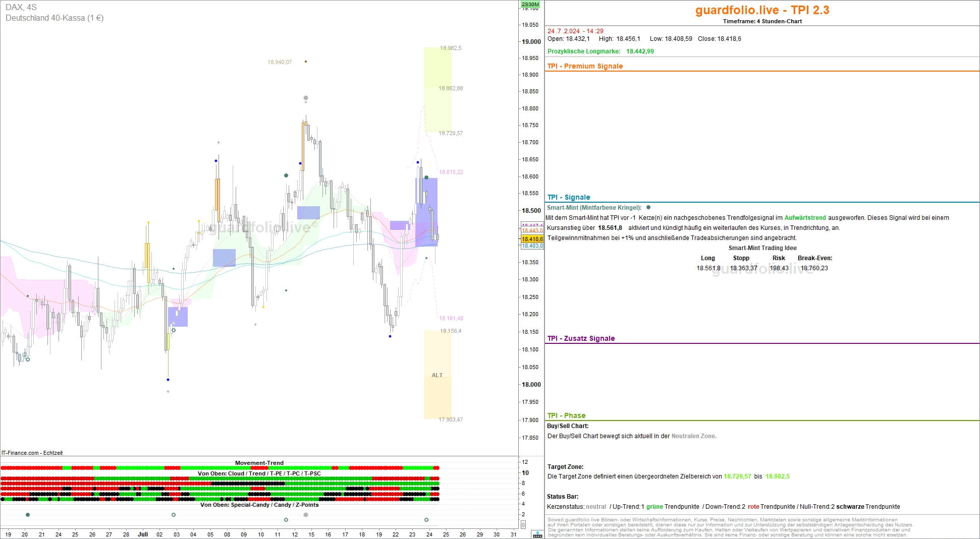Click the green target value 18.729,57

click(737, 476)
